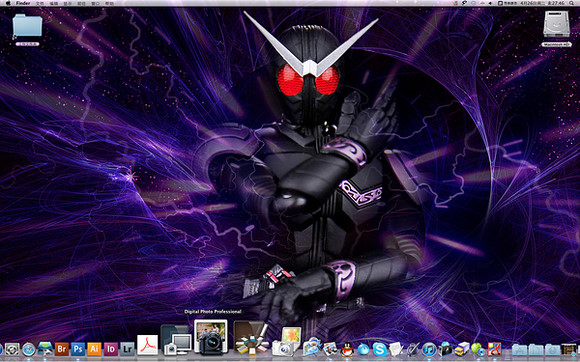Open QQ penguin icon in the dock
Screen dimensions: 580x362
point(347,349)
